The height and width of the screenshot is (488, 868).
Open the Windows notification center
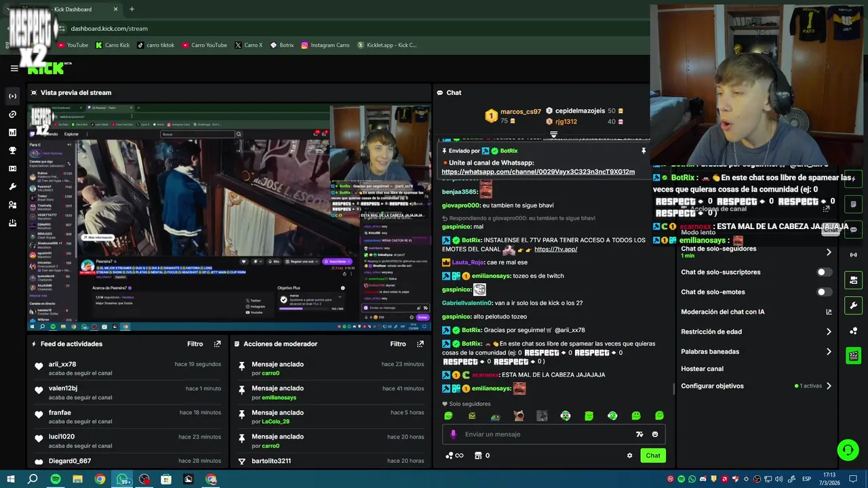tap(854, 479)
